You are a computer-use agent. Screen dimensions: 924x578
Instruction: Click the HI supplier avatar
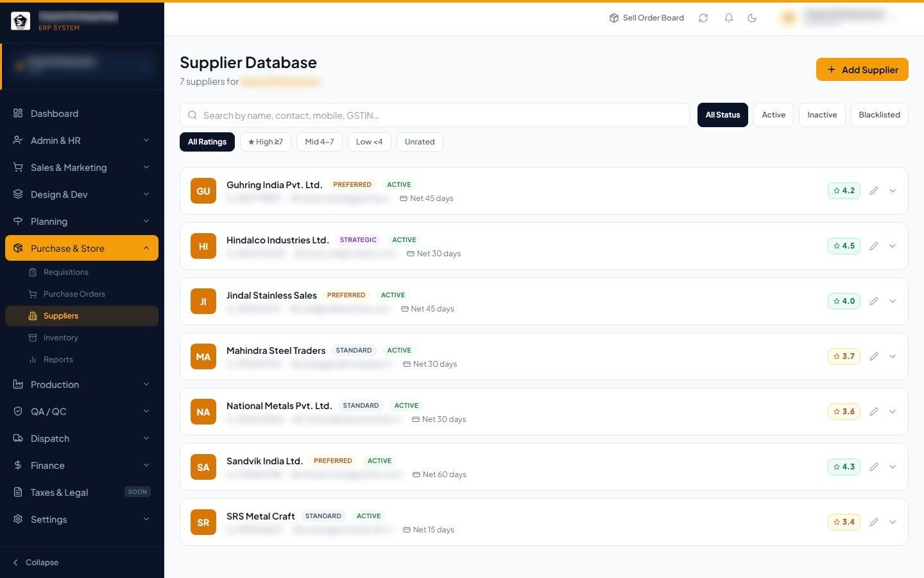click(x=203, y=246)
